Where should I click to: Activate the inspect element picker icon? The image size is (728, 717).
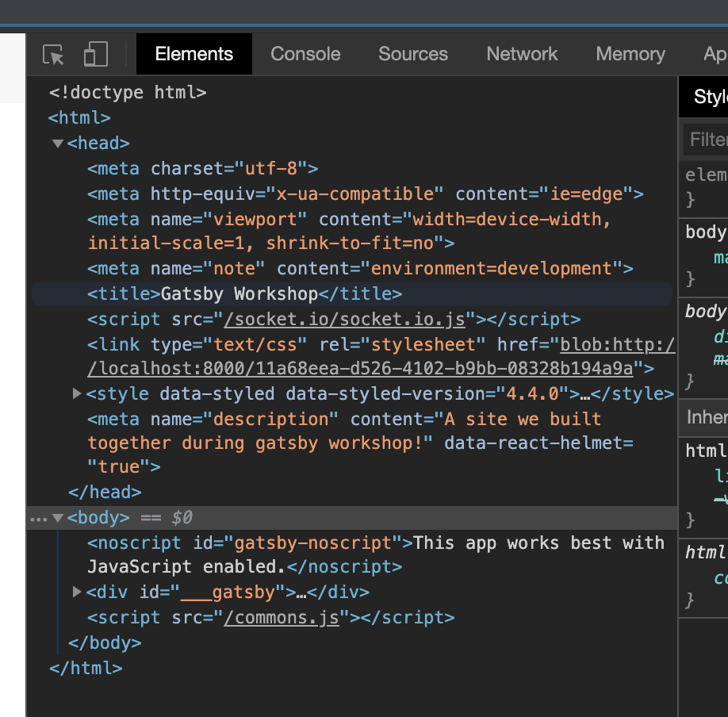coord(53,55)
